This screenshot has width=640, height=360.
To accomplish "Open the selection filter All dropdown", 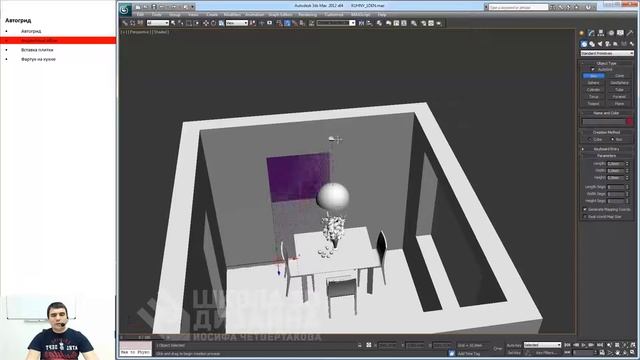I will 158,23.
